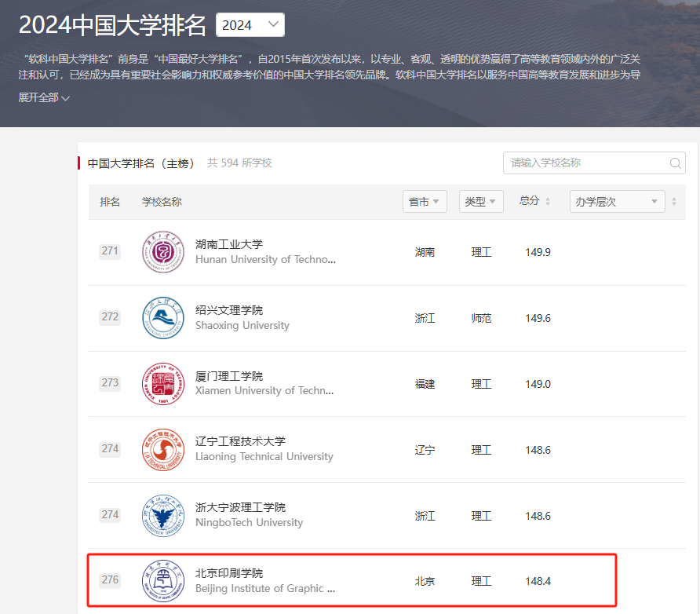Open the 2024 year dropdown

coord(250,25)
